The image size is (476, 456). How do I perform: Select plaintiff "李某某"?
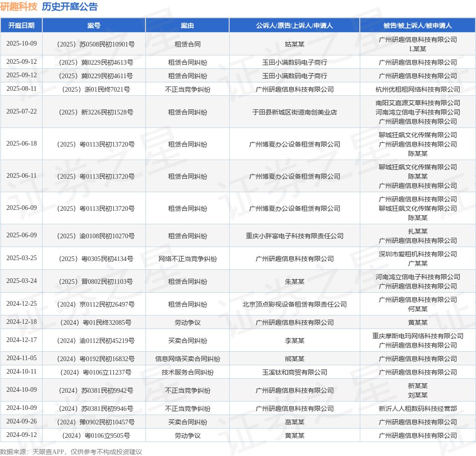pos(294,341)
